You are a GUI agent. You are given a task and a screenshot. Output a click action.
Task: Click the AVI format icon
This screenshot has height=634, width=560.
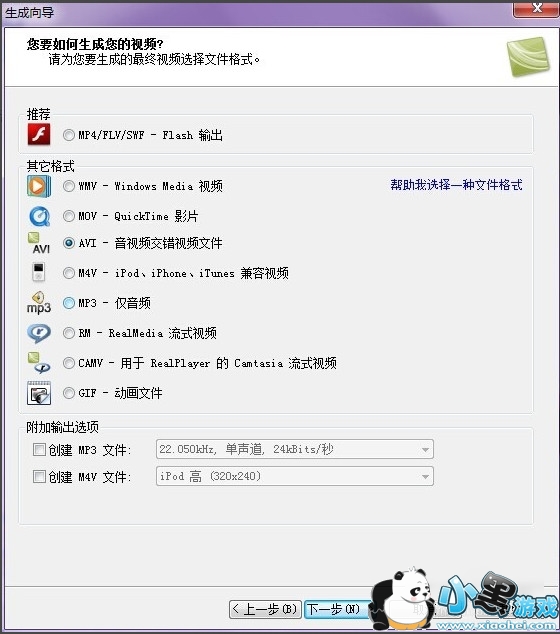click(x=39, y=243)
